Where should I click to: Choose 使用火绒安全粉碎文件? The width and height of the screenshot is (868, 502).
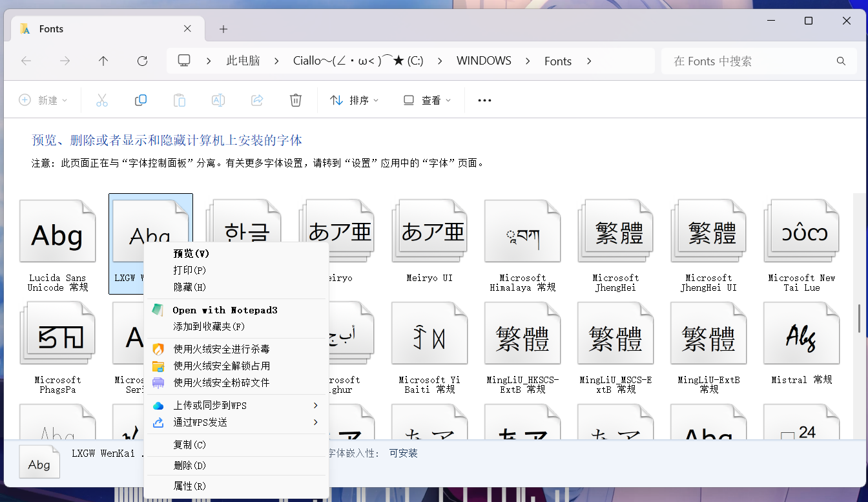pyautogui.click(x=236, y=382)
